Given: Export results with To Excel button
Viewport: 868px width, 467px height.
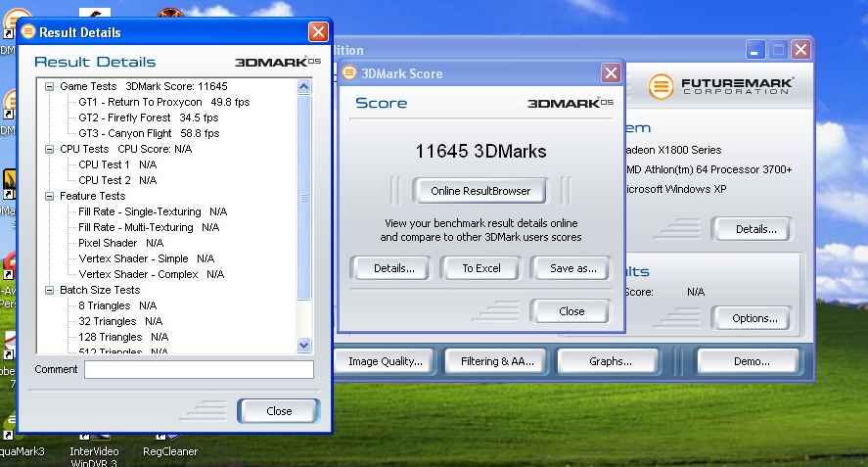Looking at the screenshot, I should point(481,268).
